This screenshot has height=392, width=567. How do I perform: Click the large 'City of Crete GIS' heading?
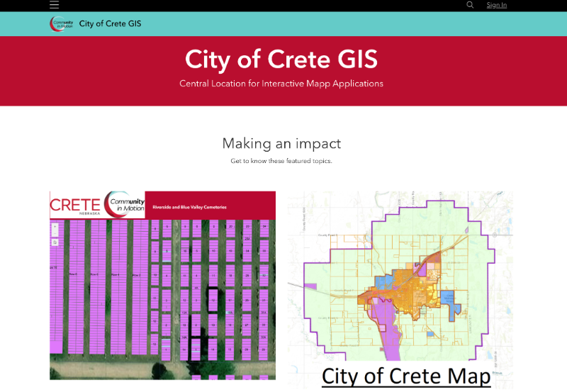click(281, 59)
